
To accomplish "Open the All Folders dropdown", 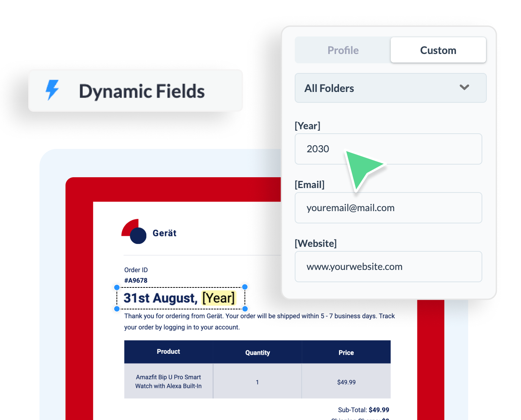I will coord(390,88).
